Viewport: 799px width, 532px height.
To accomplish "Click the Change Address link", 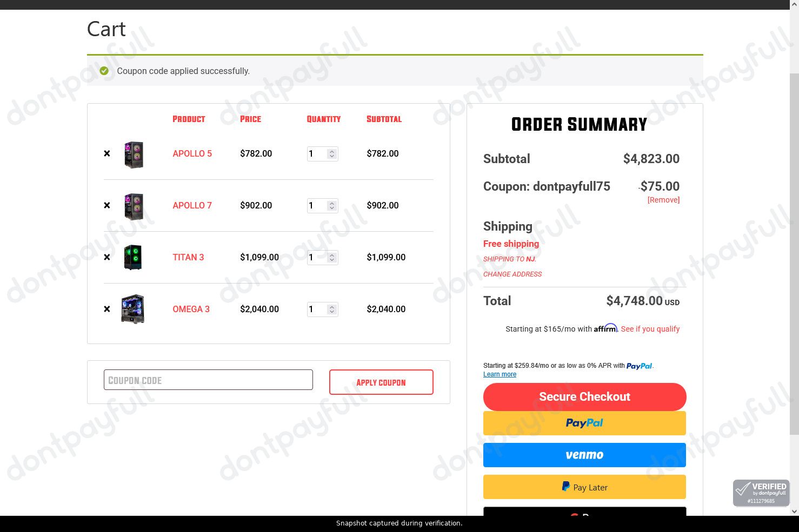I will pos(512,274).
